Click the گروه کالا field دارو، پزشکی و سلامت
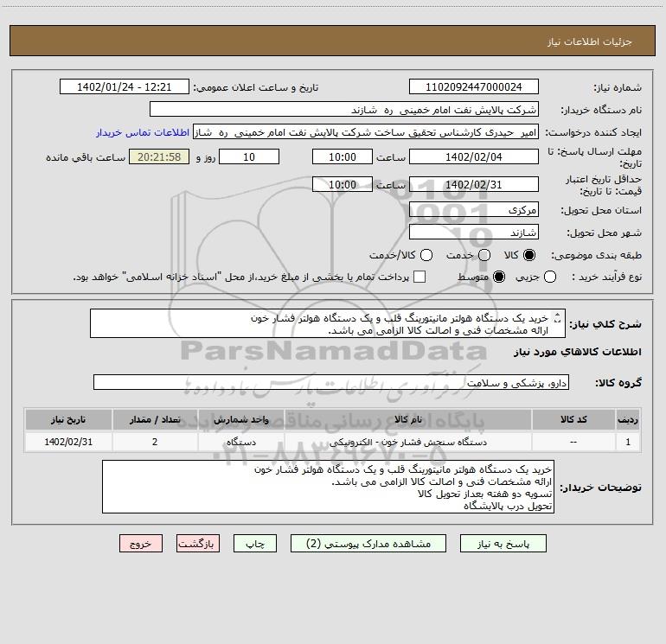Image resolution: width=666 pixels, height=644 pixels. pos(331,382)
